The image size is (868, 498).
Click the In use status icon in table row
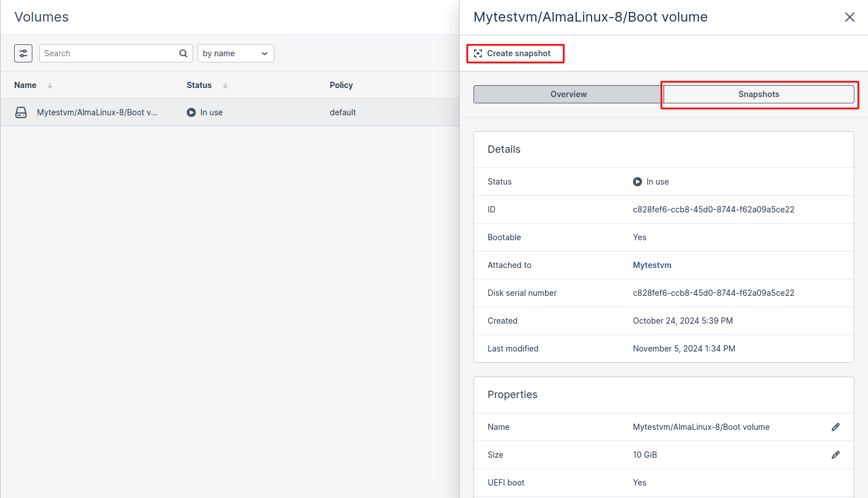(191, 112)
